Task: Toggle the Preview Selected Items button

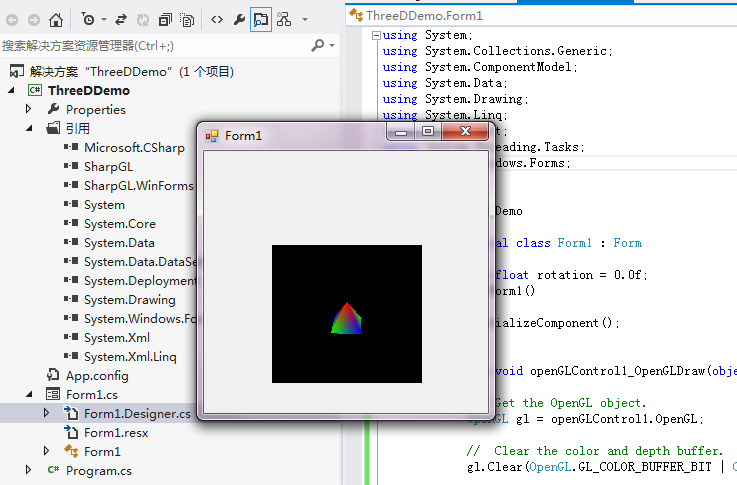Action: 261,20
